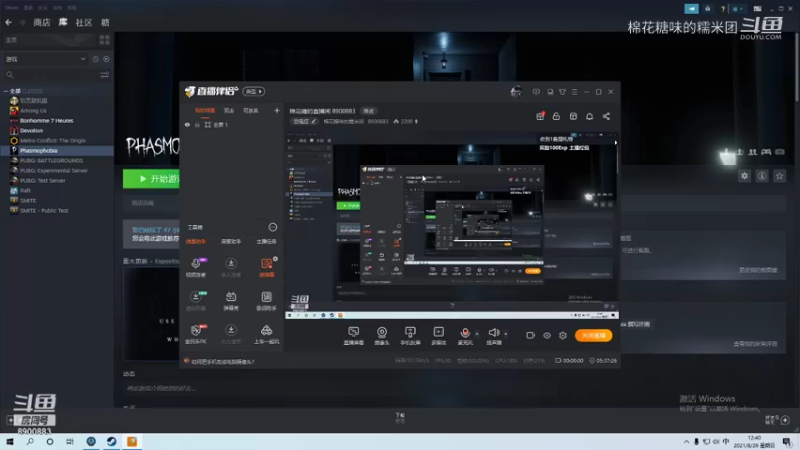Select the first orange scene tab
This screenshot has width=800, height=450.
click(x=205, y=111)
